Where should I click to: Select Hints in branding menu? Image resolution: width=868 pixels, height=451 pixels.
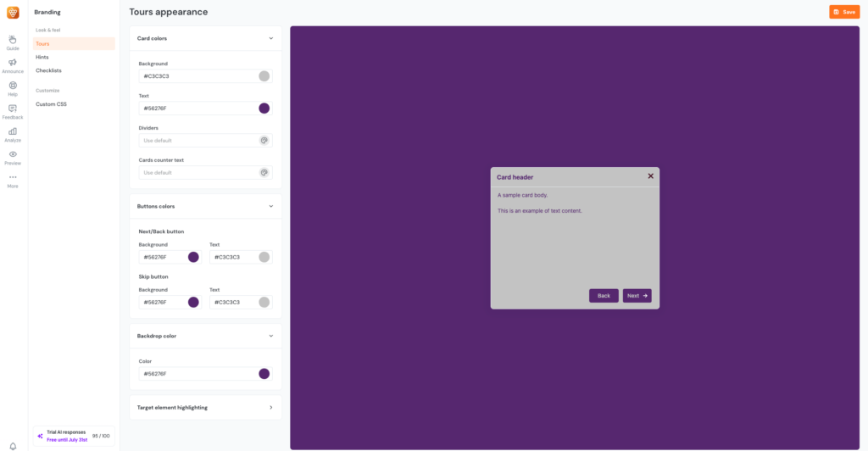tap(42, 57)
